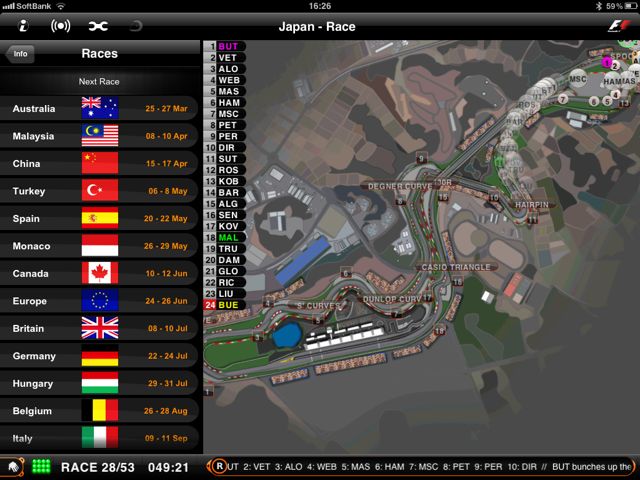Viewport: 640px width, 480px height.
Task: Select SEN in position 16
Action: pos(224,215)
